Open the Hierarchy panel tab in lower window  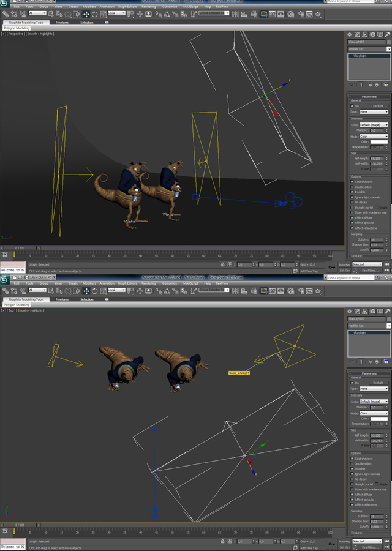coord(365,311)
